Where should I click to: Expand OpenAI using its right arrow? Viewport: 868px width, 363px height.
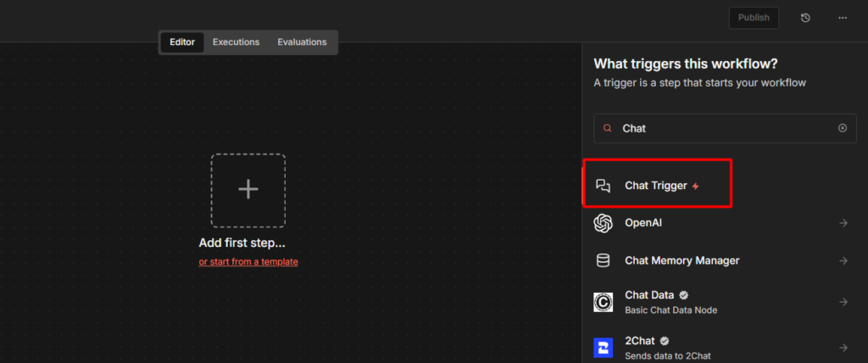[843, 223]
